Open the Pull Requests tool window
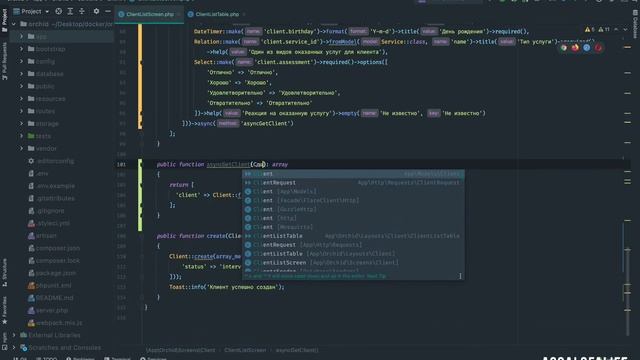This screenshot has width=640, height=360. pos(4,61)
